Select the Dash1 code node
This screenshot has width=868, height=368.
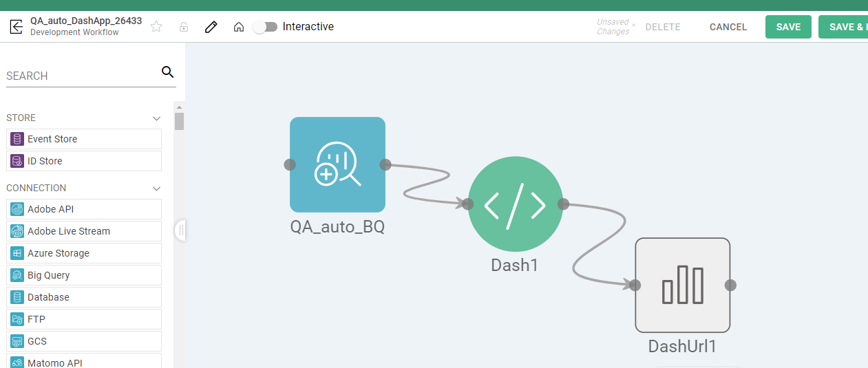click(x=515, y=204)
